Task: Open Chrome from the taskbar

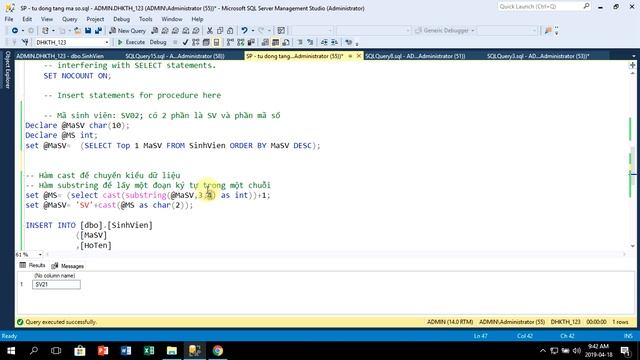Action: [218, 351]
